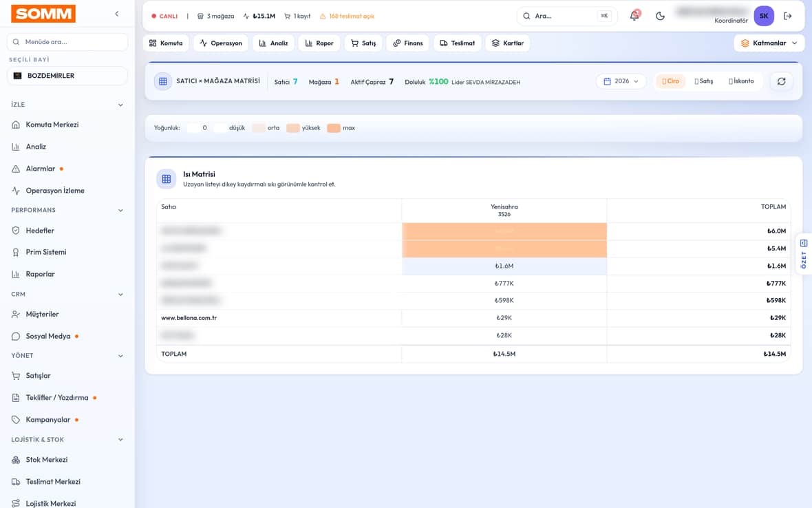Click the SK user avatar
Screen dimensions: 812x508
[x=764, y=16]
